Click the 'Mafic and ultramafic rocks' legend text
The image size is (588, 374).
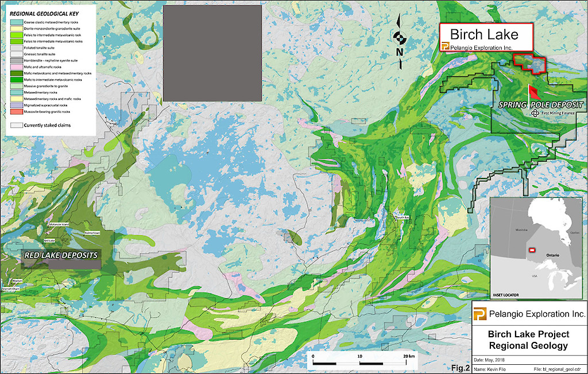coord(42,67)
